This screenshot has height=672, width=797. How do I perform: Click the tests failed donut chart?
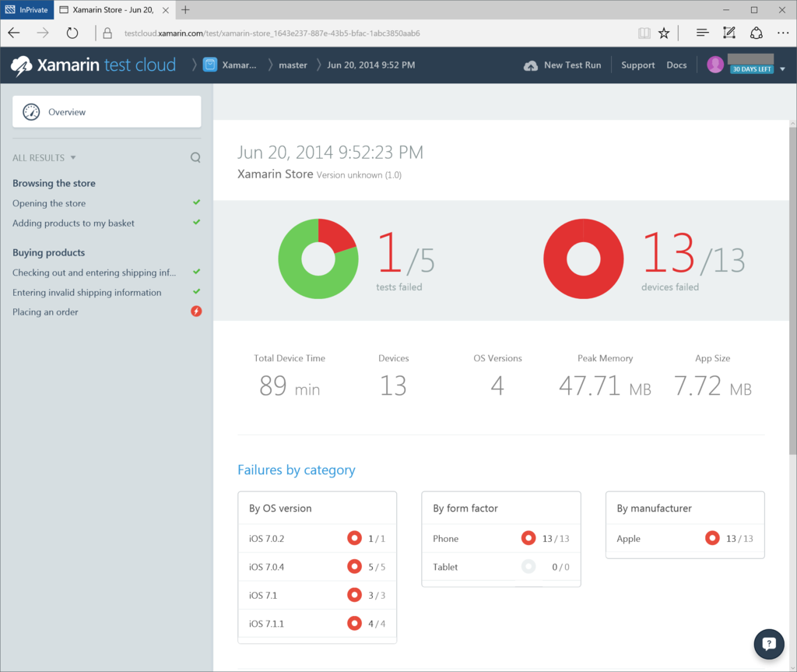pos(318,259)
